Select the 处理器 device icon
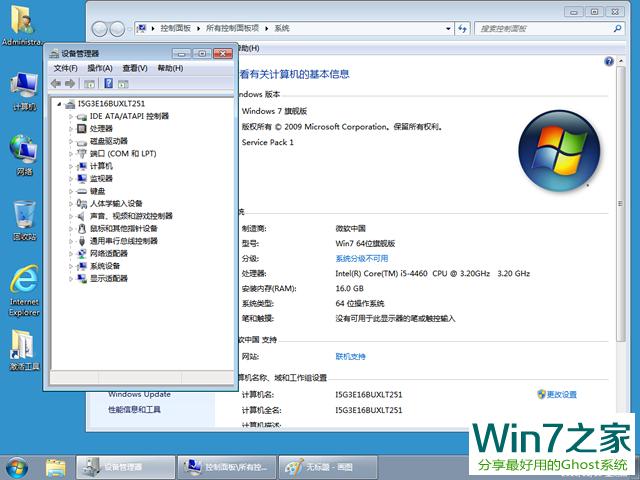This screenshot has height=480, width=640. click(82, 129)
